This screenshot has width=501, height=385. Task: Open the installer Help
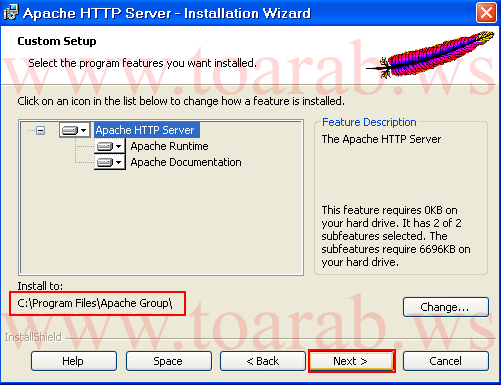pyautogui.click(x=74, y=361)
